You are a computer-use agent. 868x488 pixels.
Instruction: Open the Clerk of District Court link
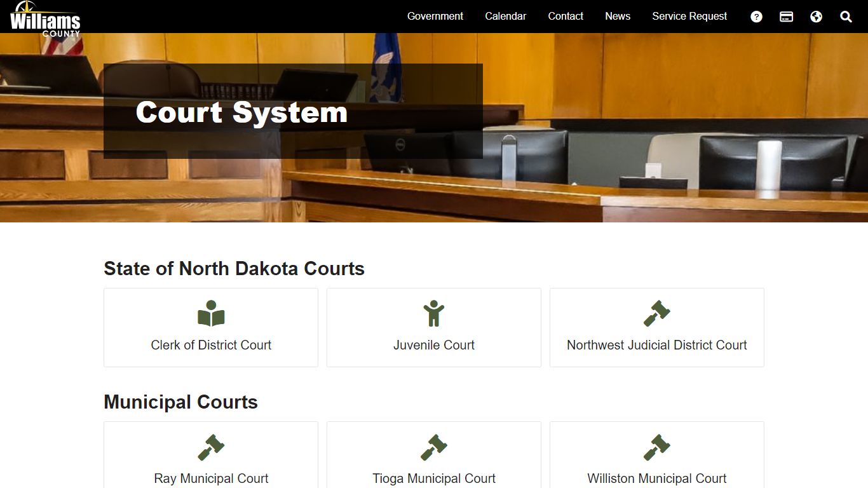211,345
